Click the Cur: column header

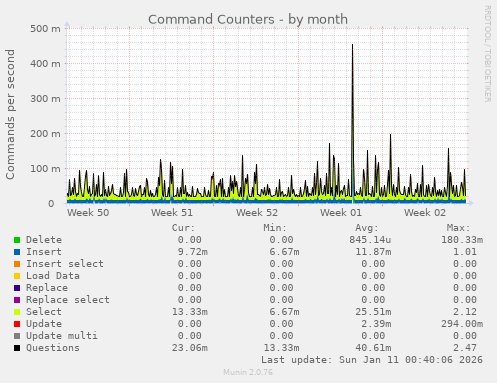pos(183,228)
